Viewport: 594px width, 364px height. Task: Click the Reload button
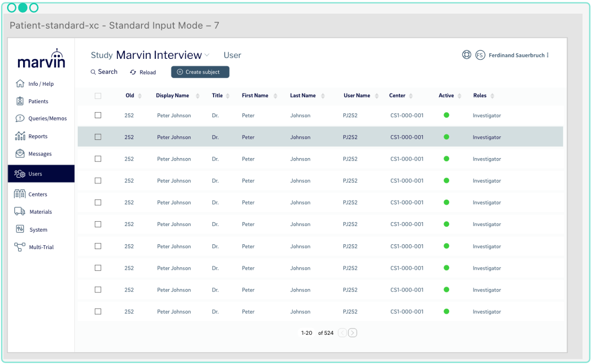(x=143, y=72)
